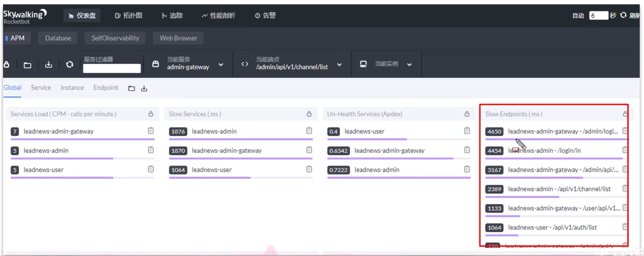Click the folder icon next to Endpoint tab
The image size is (644, 256).
[x=131, y=88]
